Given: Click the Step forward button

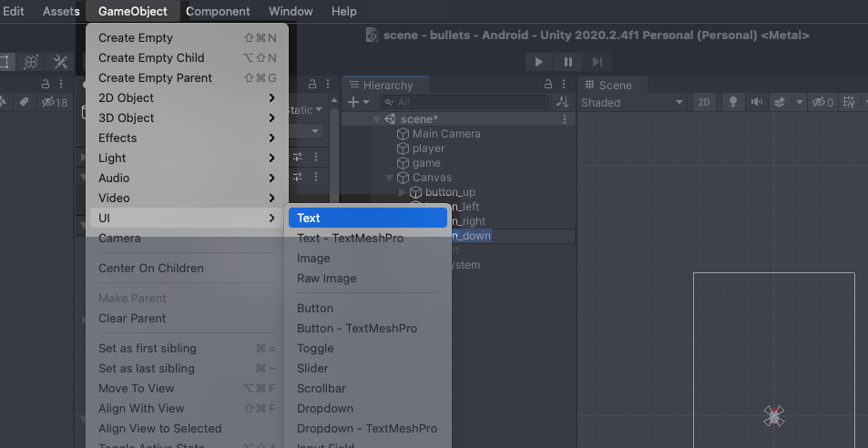Looking at the screenshot, I should 597,62.
